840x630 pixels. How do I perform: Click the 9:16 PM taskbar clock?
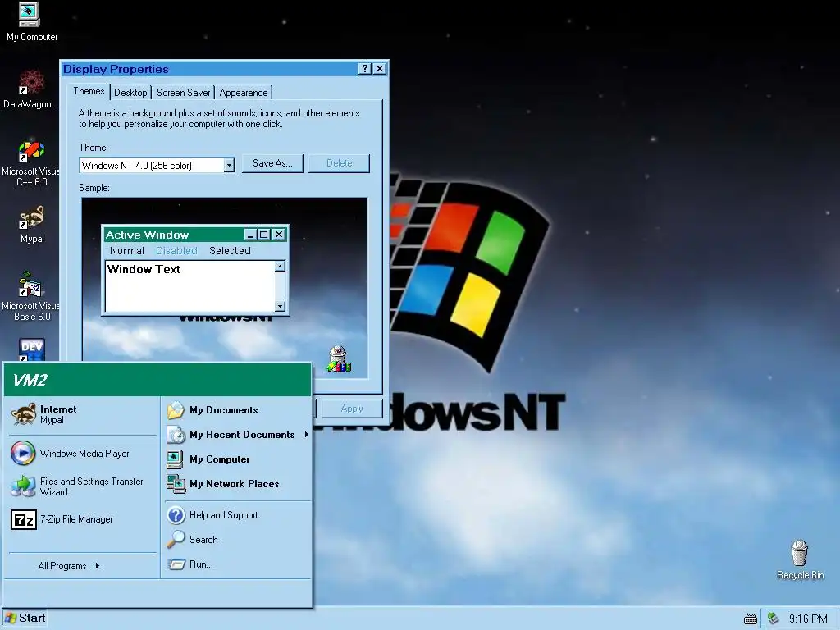coord(808,619)
